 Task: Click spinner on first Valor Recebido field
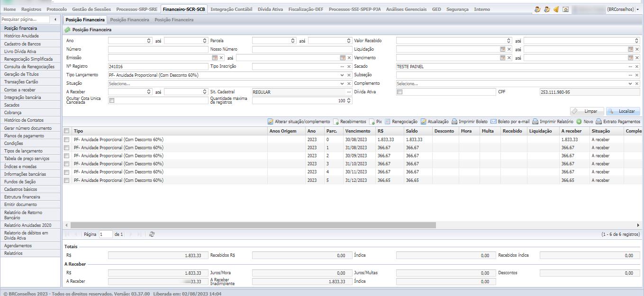click(509, 41)
